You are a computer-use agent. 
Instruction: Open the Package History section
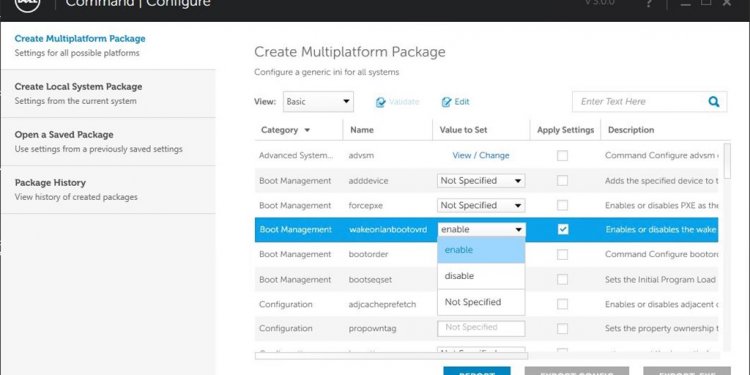pyautogui.click(x=108, y=189)
